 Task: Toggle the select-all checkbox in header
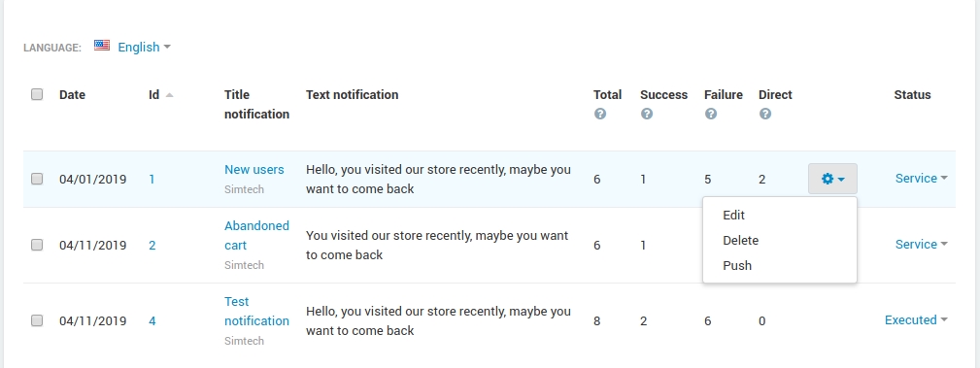[x=37, y=94]
